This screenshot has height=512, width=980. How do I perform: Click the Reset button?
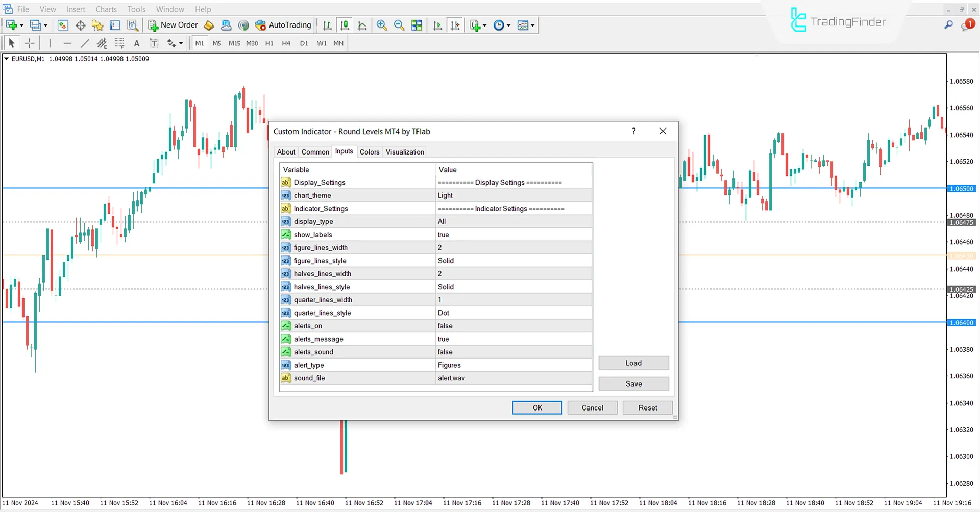tap(647, 407)
